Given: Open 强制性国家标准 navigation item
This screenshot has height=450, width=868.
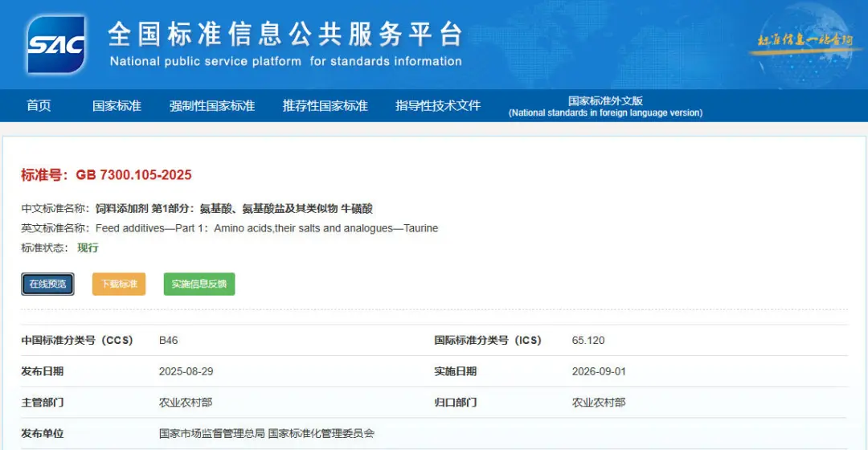Looking at the screenshot, I should point(212,106).
